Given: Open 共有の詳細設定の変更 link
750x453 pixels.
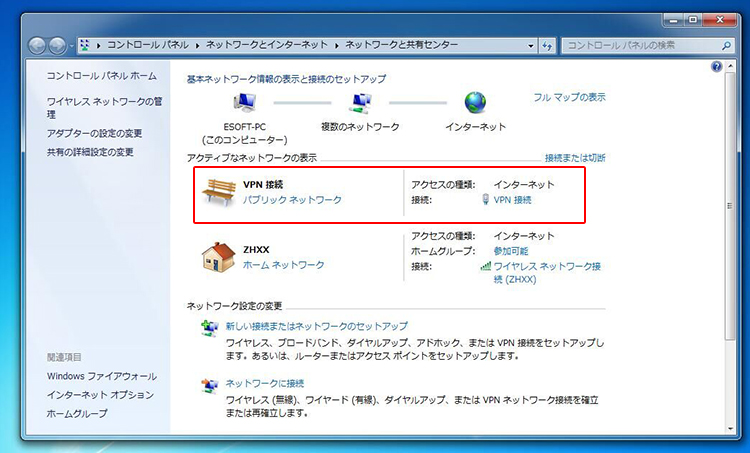Looking at the screenshot, I should (x=90, y=152).
